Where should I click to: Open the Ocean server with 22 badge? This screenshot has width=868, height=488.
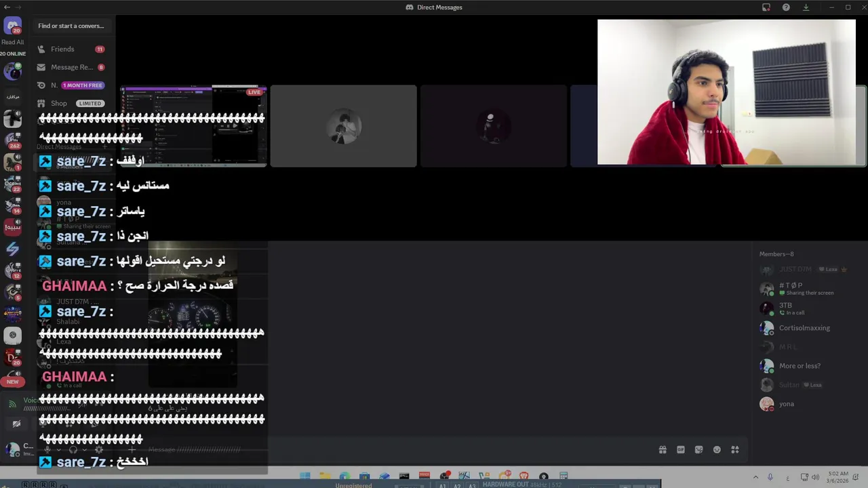coord(12,183)
